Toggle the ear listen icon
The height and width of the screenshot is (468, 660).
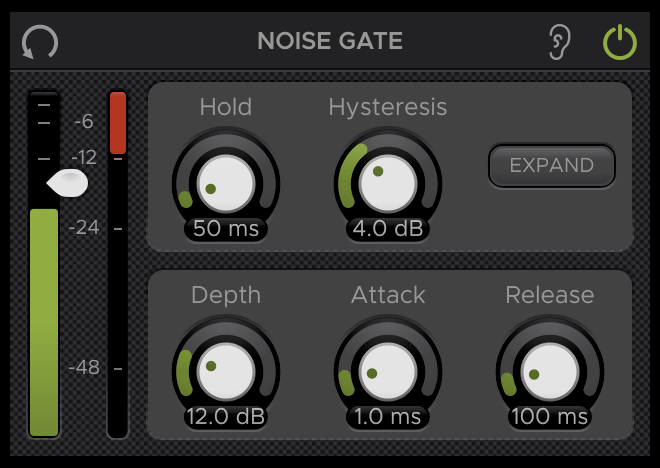pos(560,42)
